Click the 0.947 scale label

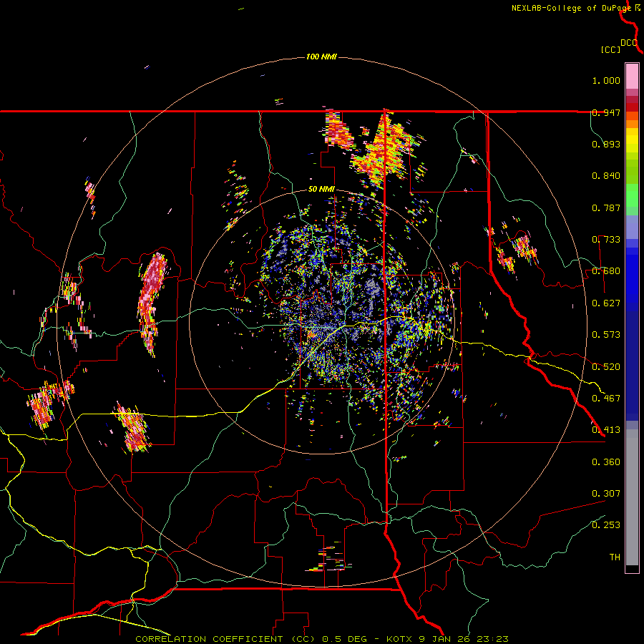point(606,112)
